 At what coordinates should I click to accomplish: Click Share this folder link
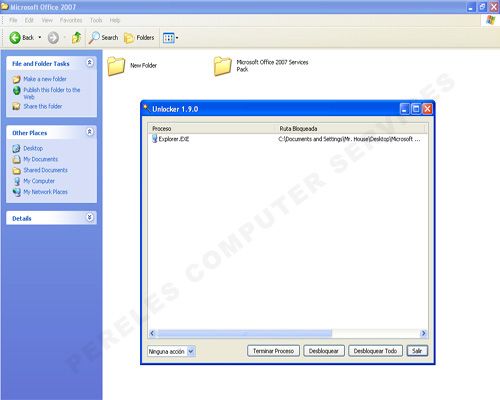(43, 106)
